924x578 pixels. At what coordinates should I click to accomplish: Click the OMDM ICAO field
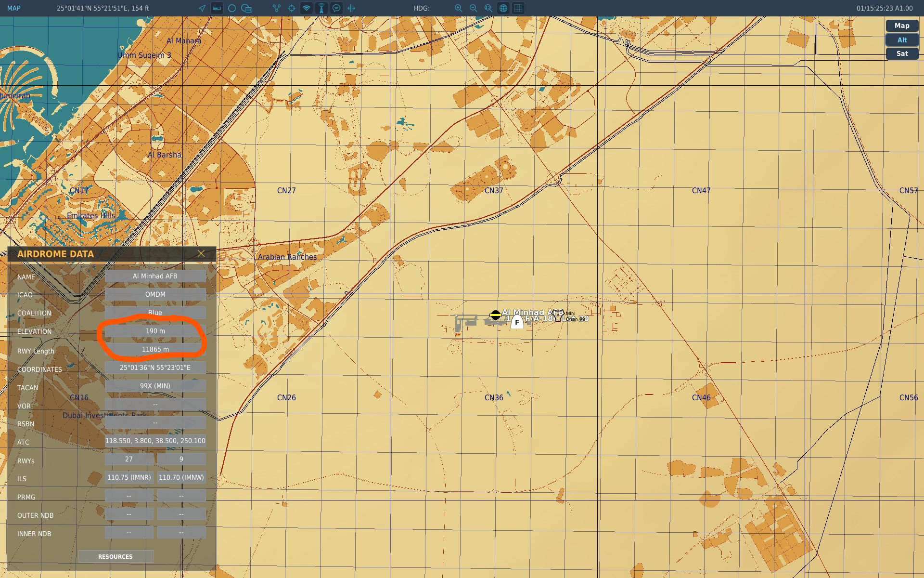click(155, 294)
